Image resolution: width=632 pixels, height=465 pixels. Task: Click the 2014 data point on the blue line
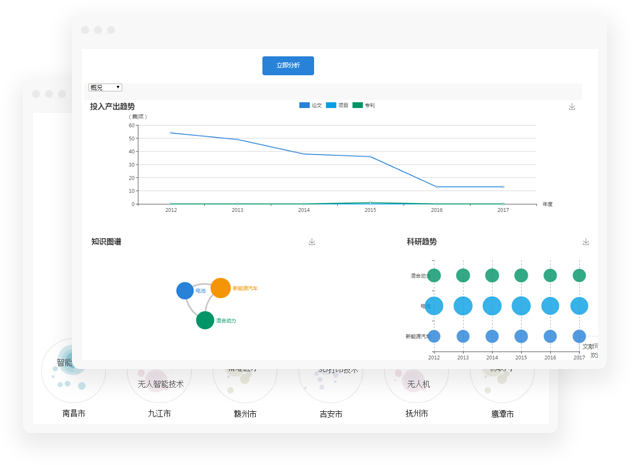304,154
